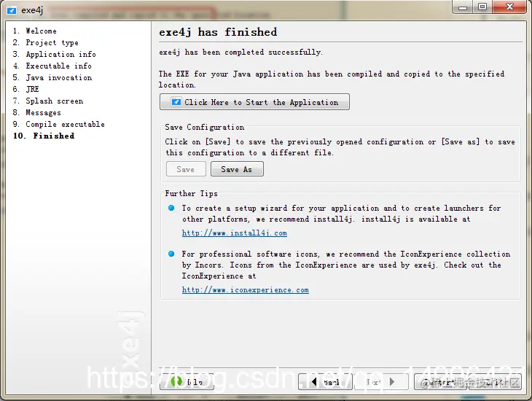
Task: Click the 'exe4j has finished' heading
Action: (218, 32)
